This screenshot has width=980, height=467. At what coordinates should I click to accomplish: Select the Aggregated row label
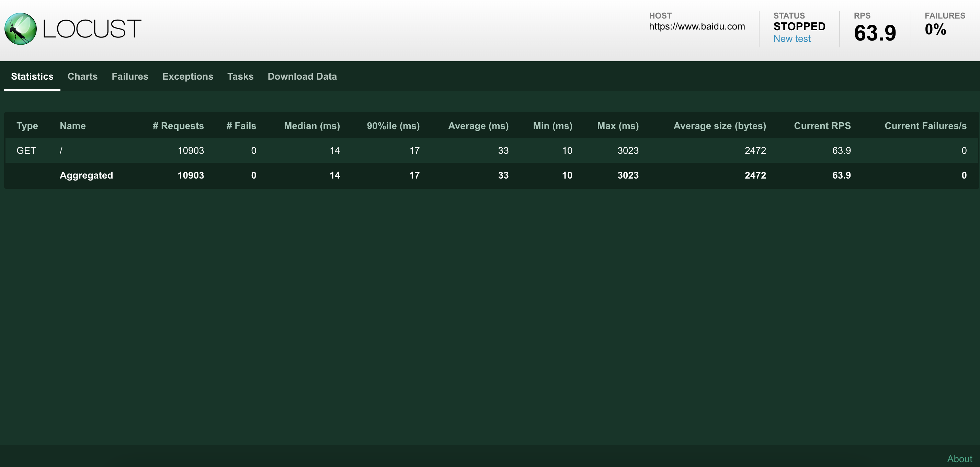[86, 175]
